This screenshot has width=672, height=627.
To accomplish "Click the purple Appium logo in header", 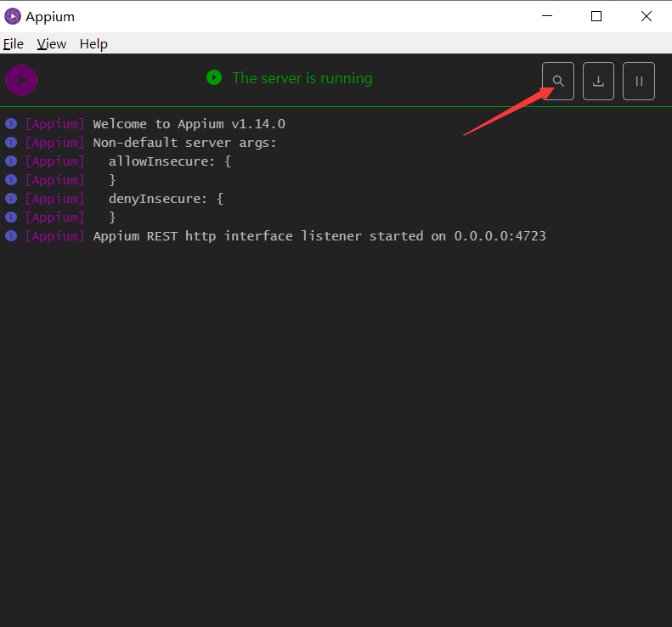I will 21,80.
